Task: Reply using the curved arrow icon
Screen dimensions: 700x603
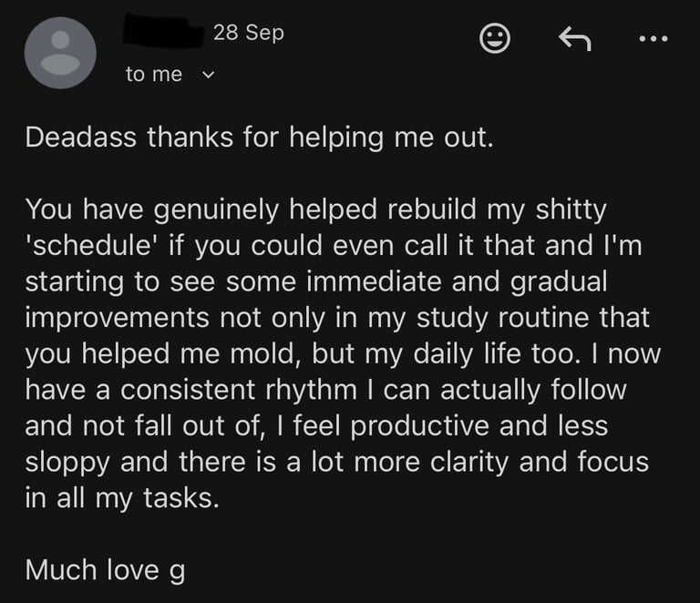Action: (x=574, y=38)
